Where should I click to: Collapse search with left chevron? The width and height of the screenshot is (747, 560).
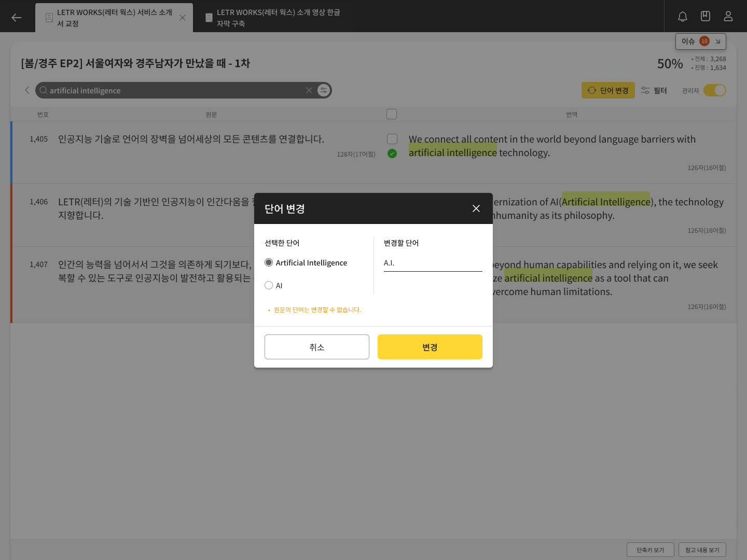27,90
